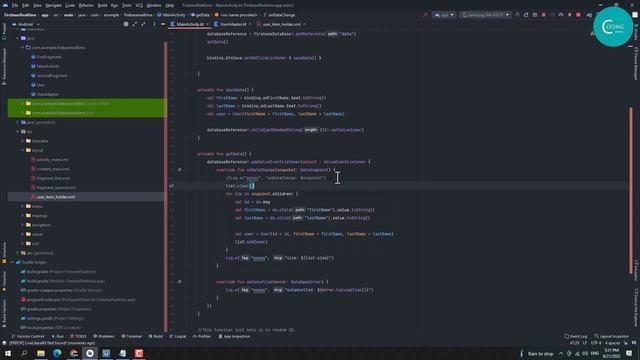This screenshot has height=360, width=640.
Task: Expand the mipmap folder
Action: 23,216
